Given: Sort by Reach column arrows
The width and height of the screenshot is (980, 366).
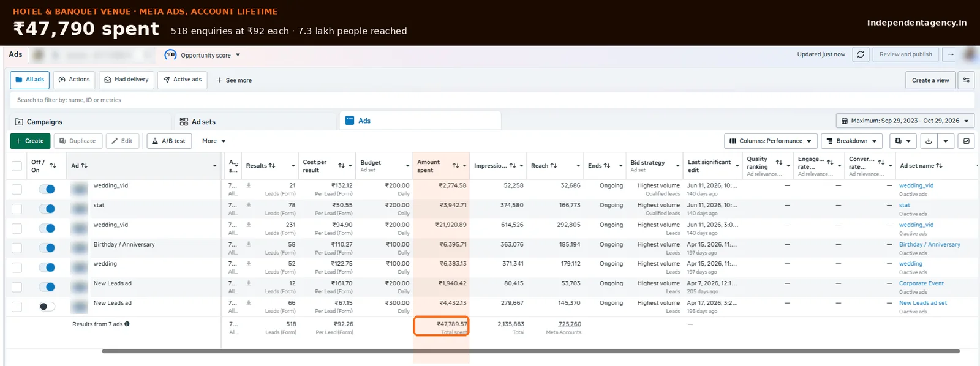Looking at the screenshot, I should click(x=553, y=166).
